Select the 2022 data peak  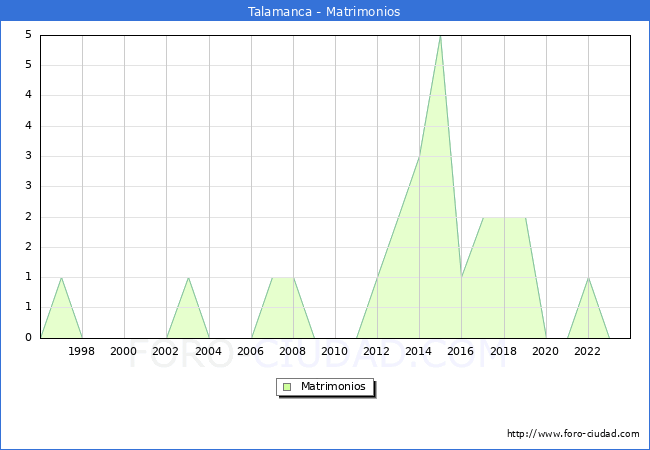click(x=588, y=278)
